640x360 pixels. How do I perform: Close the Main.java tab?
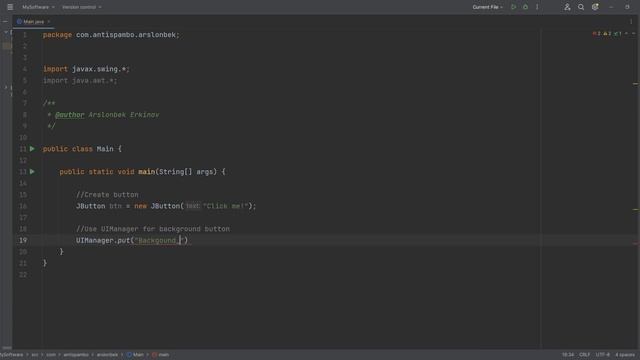[49, 22]
